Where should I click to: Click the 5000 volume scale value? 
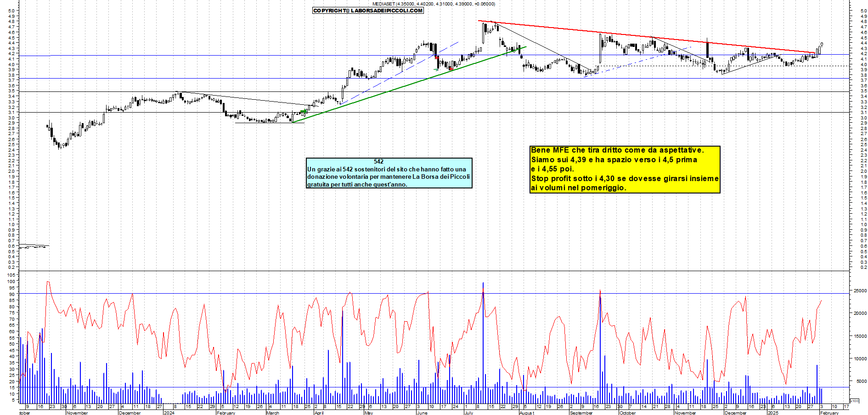(861, 381)
